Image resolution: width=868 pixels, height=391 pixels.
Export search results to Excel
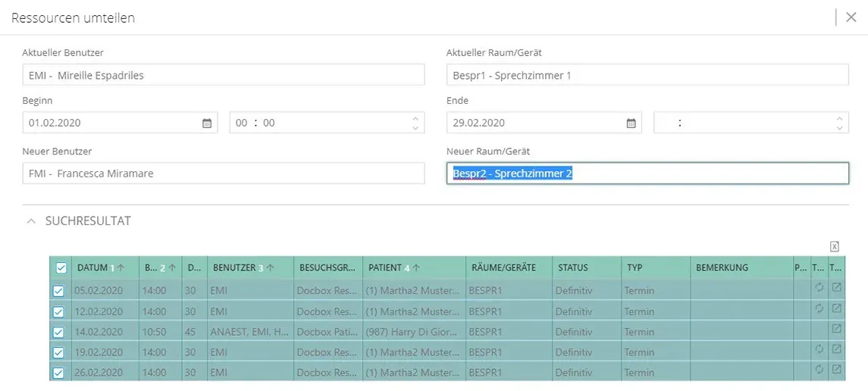[835, 246]
